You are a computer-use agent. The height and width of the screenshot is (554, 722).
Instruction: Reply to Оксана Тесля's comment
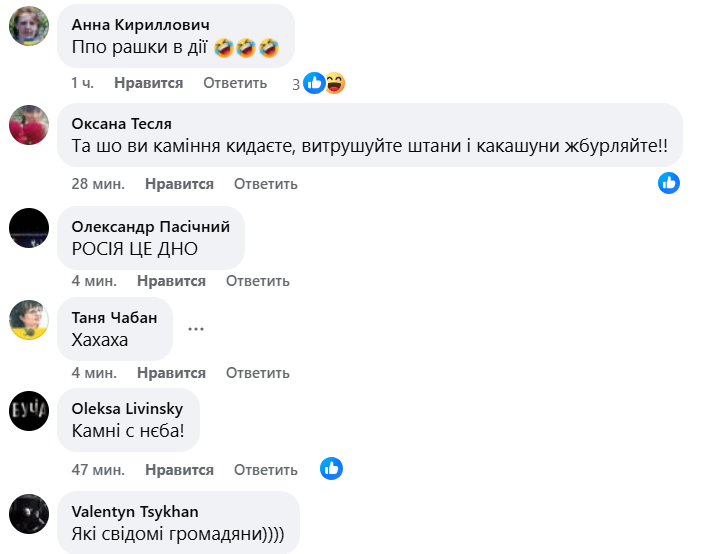pos(266,184)
